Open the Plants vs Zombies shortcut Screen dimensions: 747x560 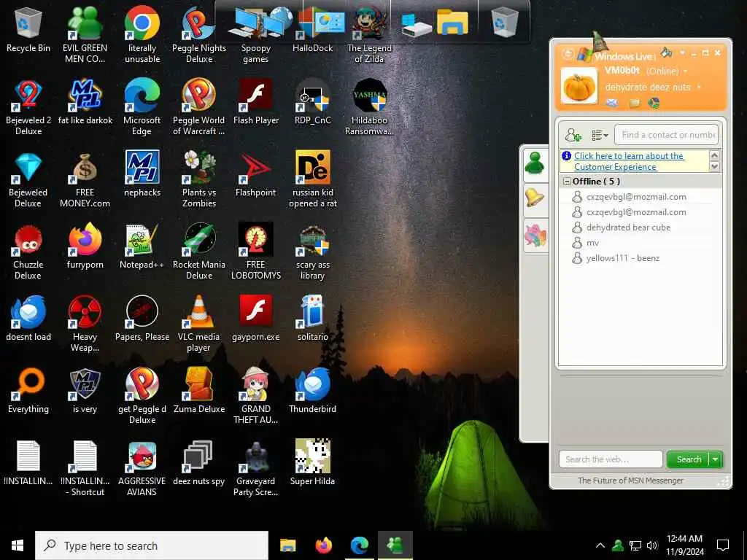point(199,179)
